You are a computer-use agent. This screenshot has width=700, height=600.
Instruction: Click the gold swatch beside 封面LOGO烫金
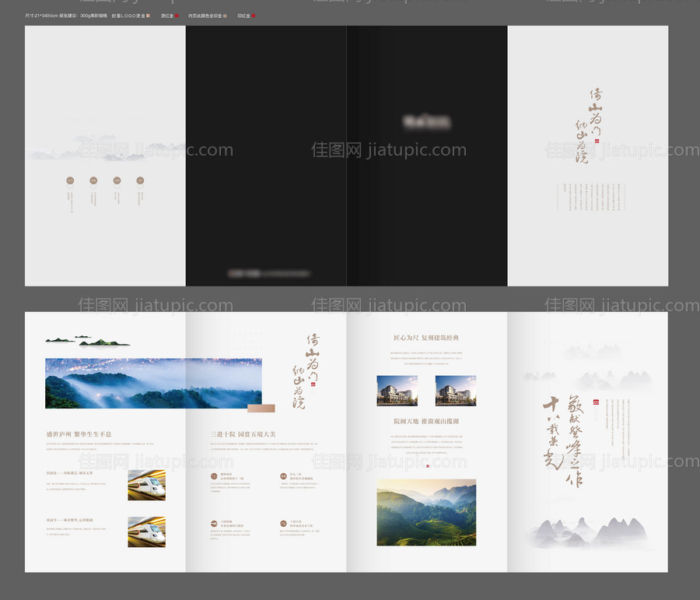click(x=149, y=15)
